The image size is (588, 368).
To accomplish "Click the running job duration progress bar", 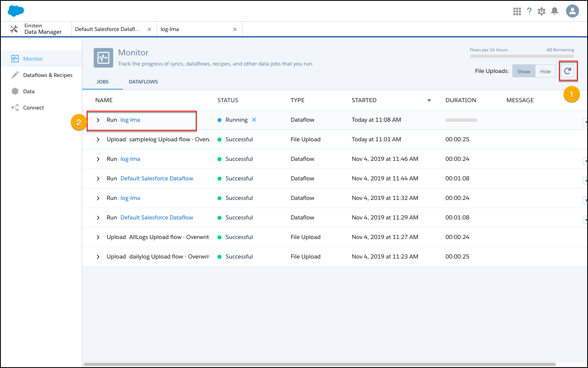I will [x=461, y=120].
